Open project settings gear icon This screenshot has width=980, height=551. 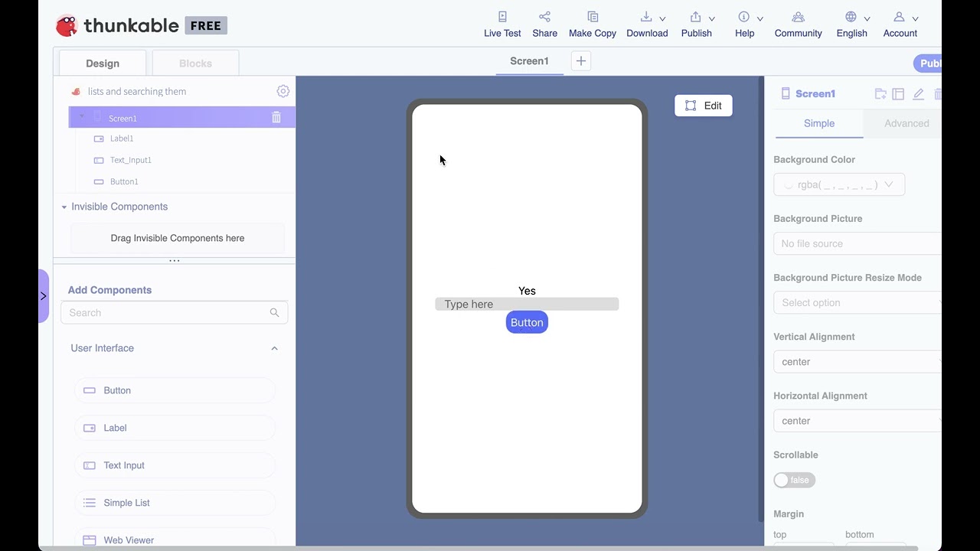point(283,91)
